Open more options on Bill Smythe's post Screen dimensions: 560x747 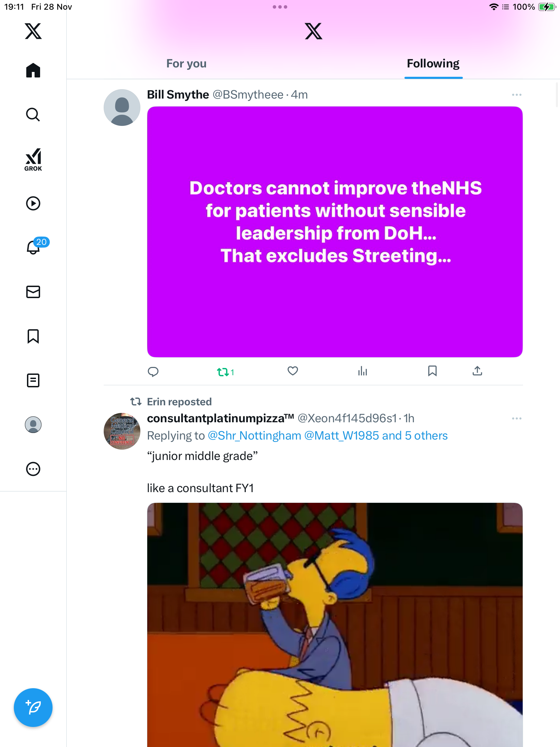[516, 95]
